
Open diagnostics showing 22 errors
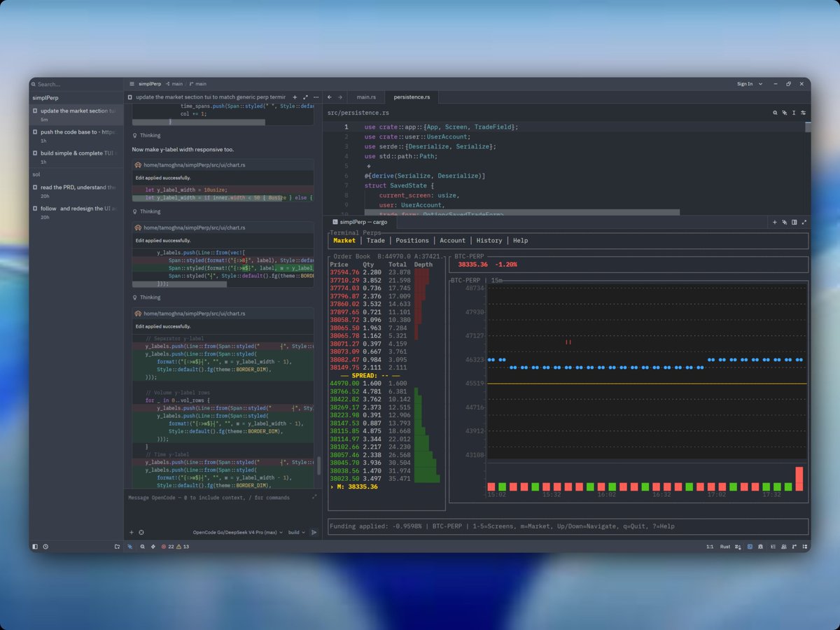167,546
